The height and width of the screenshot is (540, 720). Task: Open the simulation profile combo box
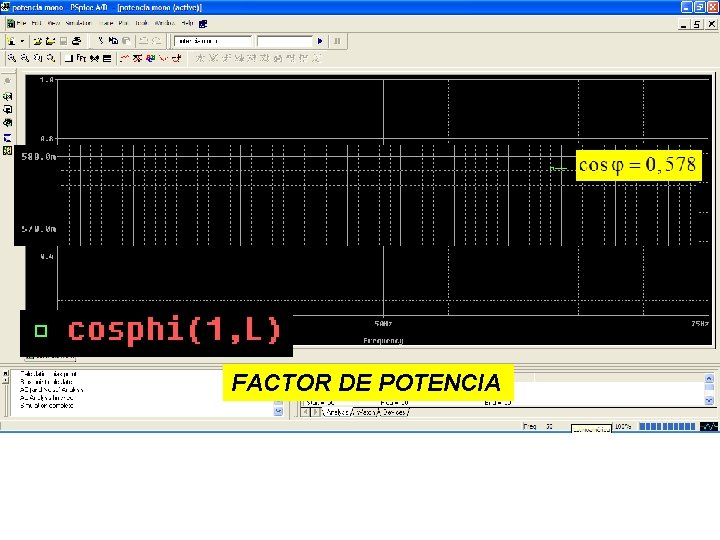coord(213,41)
